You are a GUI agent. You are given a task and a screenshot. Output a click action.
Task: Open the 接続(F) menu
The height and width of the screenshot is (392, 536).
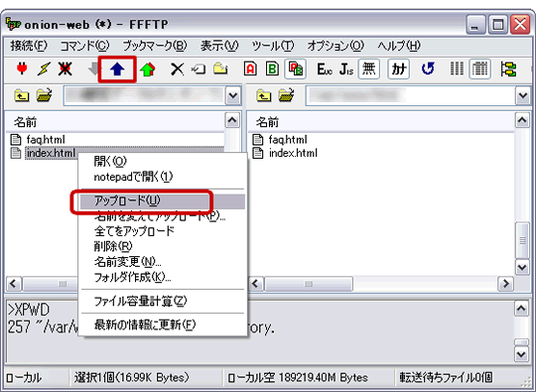(x=29, y=46)
